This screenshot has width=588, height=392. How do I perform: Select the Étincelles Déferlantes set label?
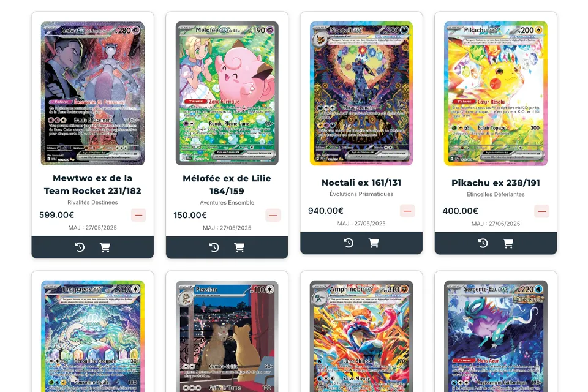click(x=496, y=194)
